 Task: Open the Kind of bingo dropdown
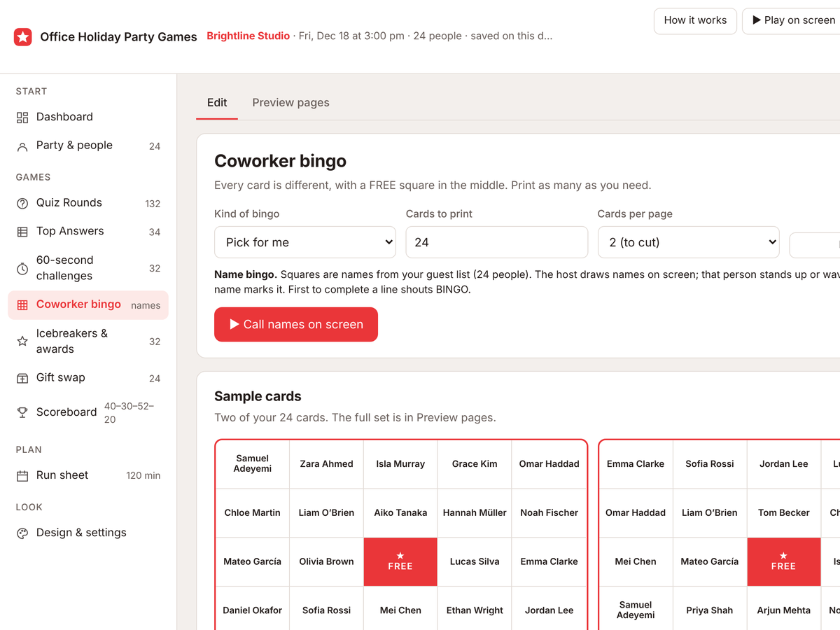click(305, 242)
